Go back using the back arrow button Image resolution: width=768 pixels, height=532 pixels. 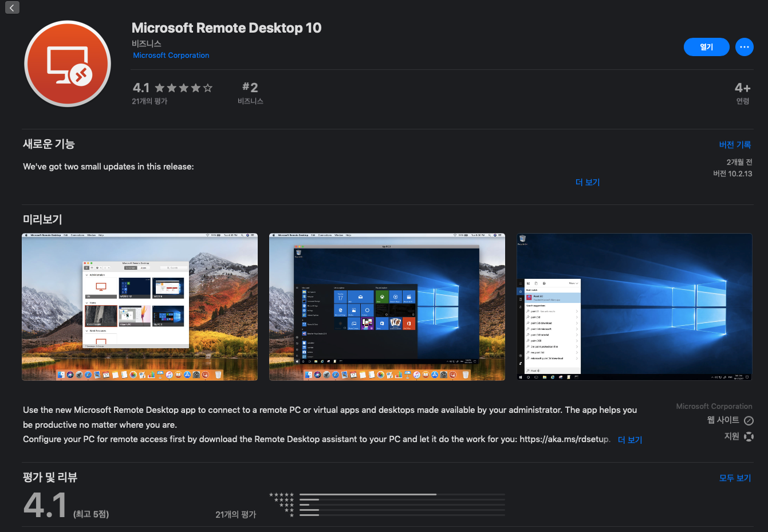[x=12, y=7]
